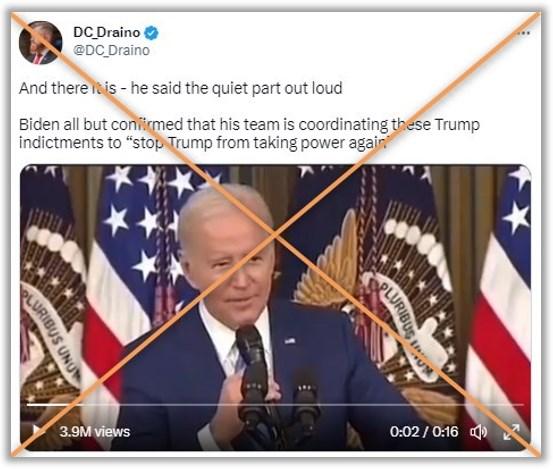553x469 pixels.
Task: Open the tweet's three-dot more options menu
Action: click(x=524, y=33)
